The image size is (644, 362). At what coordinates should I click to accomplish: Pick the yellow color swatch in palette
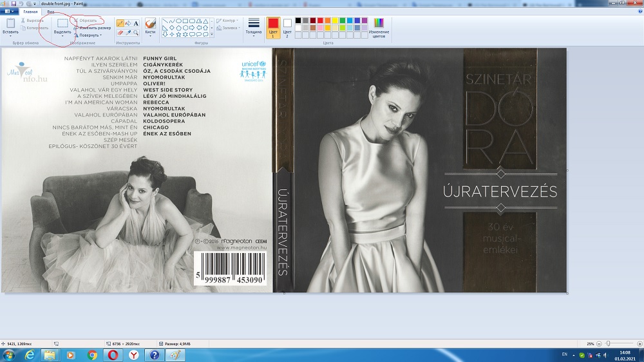(335, 21)
